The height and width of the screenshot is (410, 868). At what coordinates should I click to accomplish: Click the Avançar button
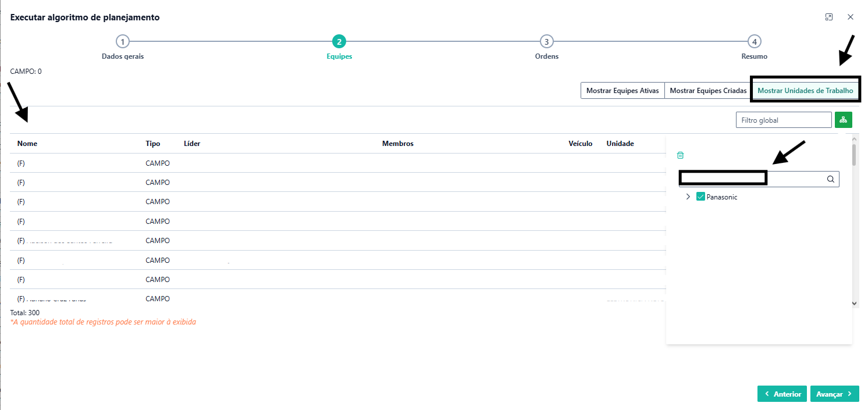pyautogui.click(x=834, y=394)
